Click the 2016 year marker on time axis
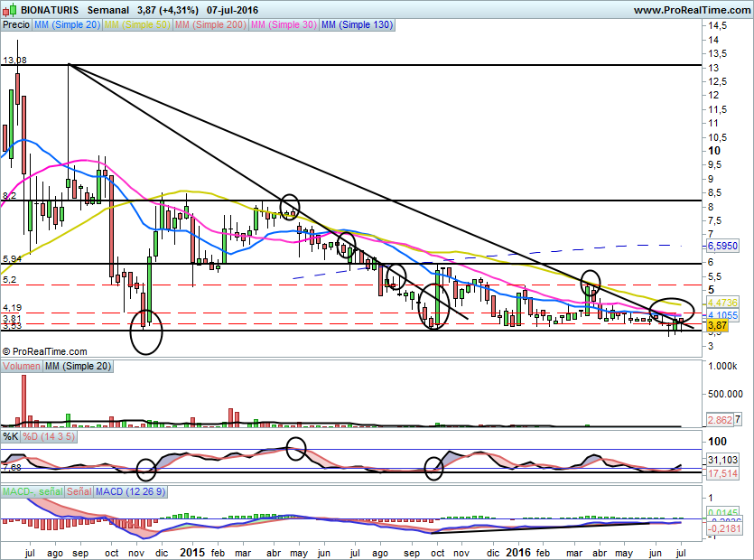Image resolution: width=754 pixels, height=560 pixels. (517, 550)
